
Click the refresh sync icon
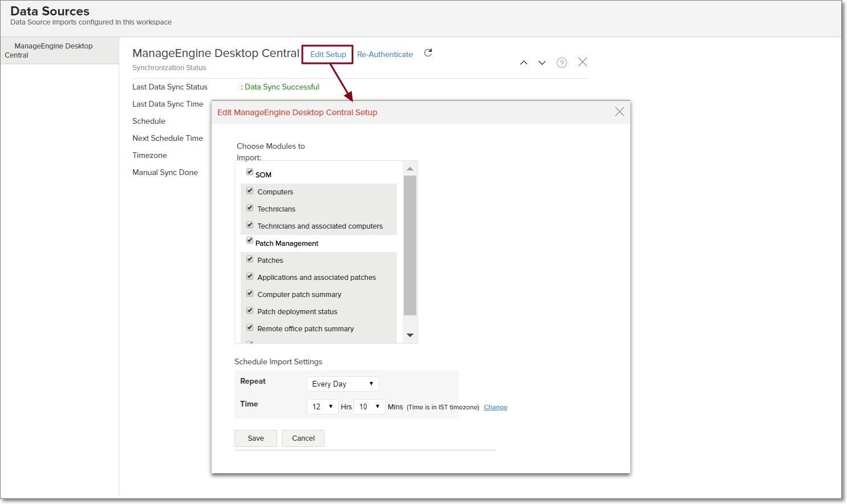point(428,53)
